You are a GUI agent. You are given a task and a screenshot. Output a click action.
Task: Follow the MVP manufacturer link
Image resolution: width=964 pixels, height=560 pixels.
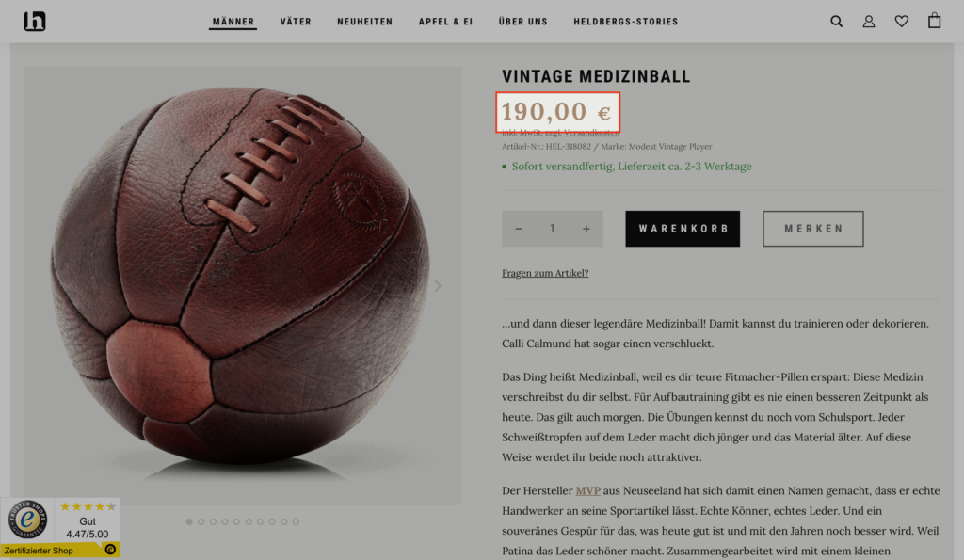[x=588, y=491]
